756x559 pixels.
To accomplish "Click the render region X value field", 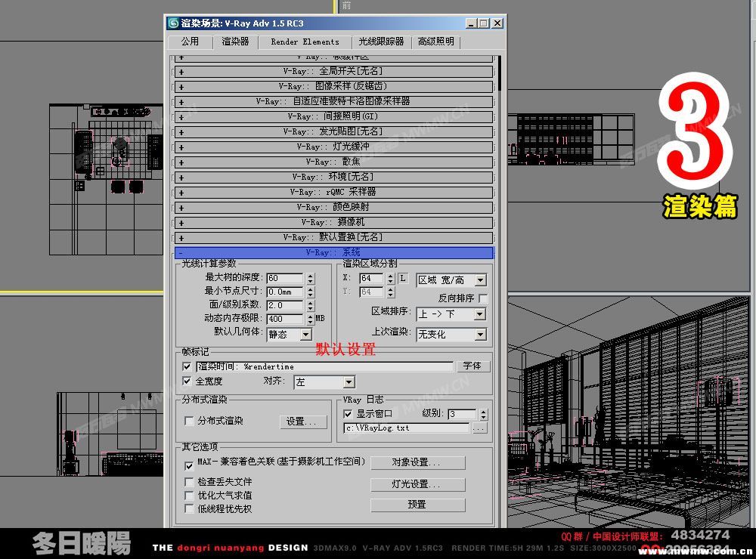I will click(x=371, y=278).
